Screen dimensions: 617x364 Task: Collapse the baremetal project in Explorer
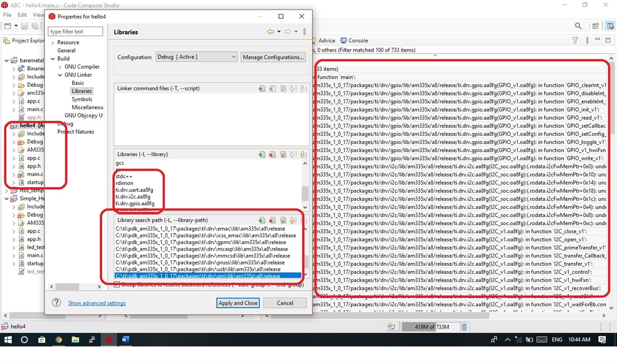[7, 61]
